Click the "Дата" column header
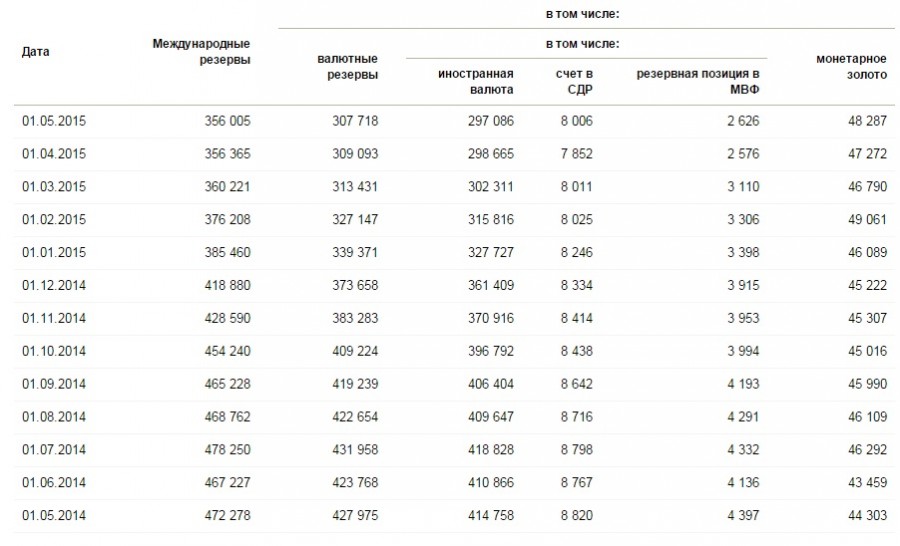Viewport: 900px width, 546px height. click(36, 51)
